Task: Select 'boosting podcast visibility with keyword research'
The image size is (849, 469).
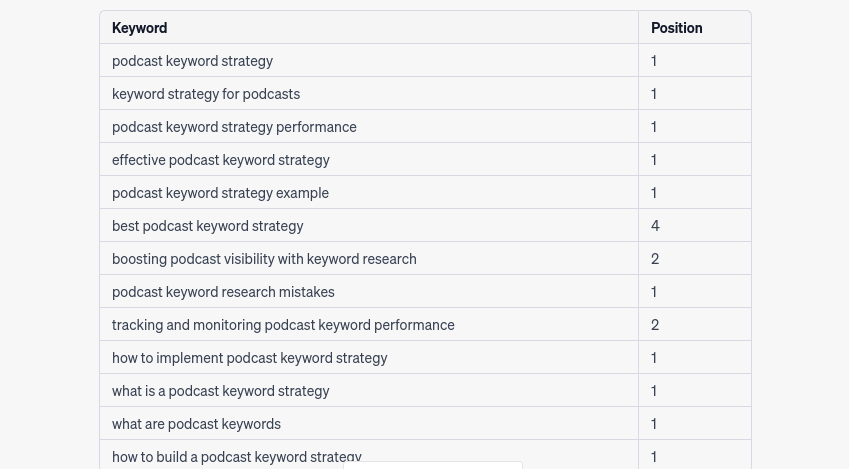Action: click(x=264, y=259)
